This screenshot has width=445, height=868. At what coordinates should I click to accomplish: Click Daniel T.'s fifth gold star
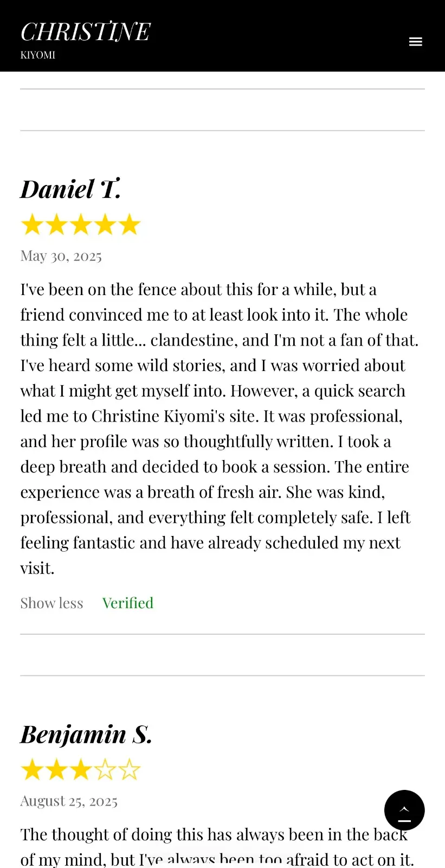point(130,225)
